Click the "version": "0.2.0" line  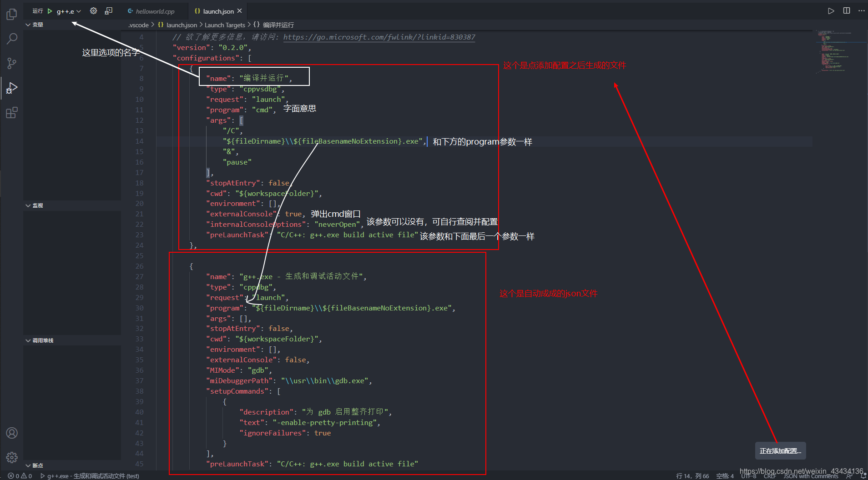[x=212, y=48]
